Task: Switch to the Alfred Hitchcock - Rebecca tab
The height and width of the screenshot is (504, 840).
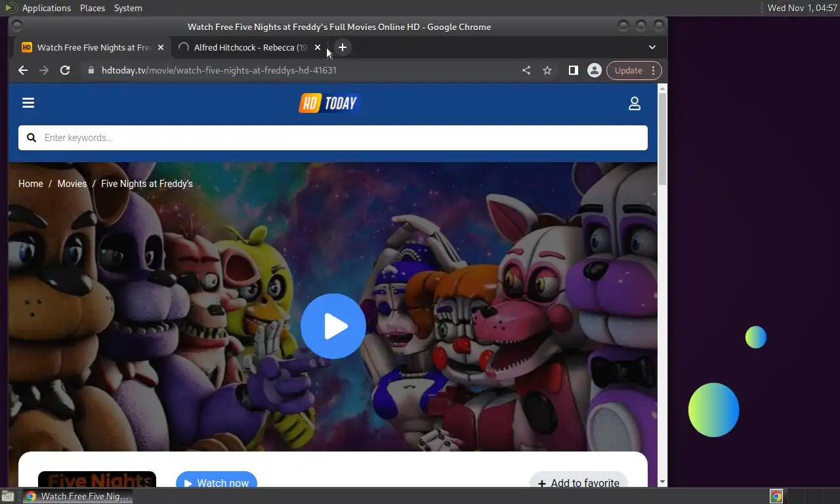Action: pos(249,47)
